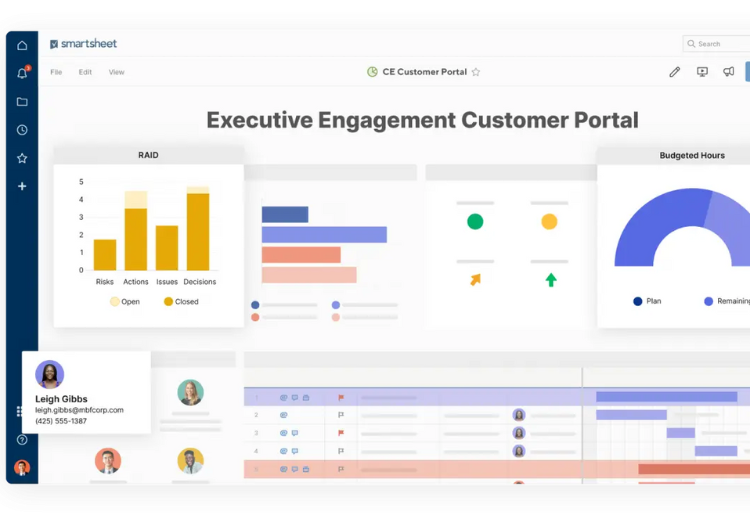Go to Home in the sidebar
Image resolution: width=750 pixels, height=515 pixels.
(22, 45)
